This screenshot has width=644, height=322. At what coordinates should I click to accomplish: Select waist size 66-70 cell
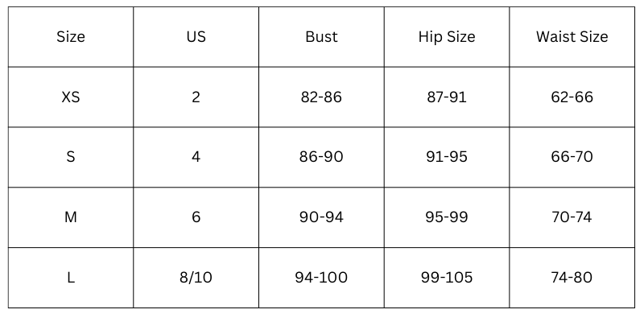[572, 157]
